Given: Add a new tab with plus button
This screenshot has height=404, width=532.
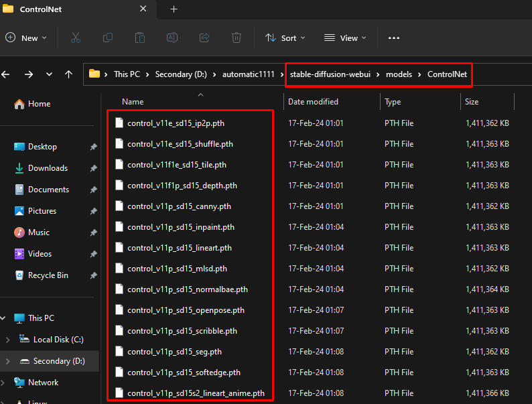Looking at the screenshot, I should pos(174,9).
